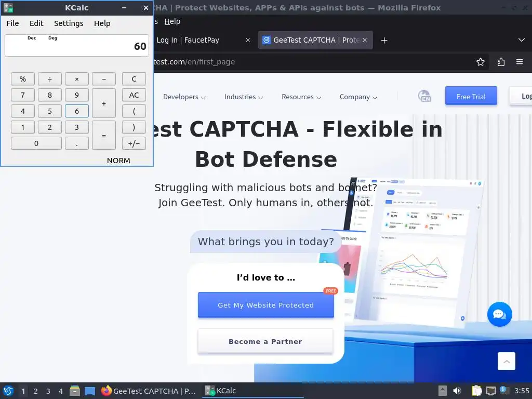Open the Firefox Help menu
532x399 pixels.
coord(172,21)
